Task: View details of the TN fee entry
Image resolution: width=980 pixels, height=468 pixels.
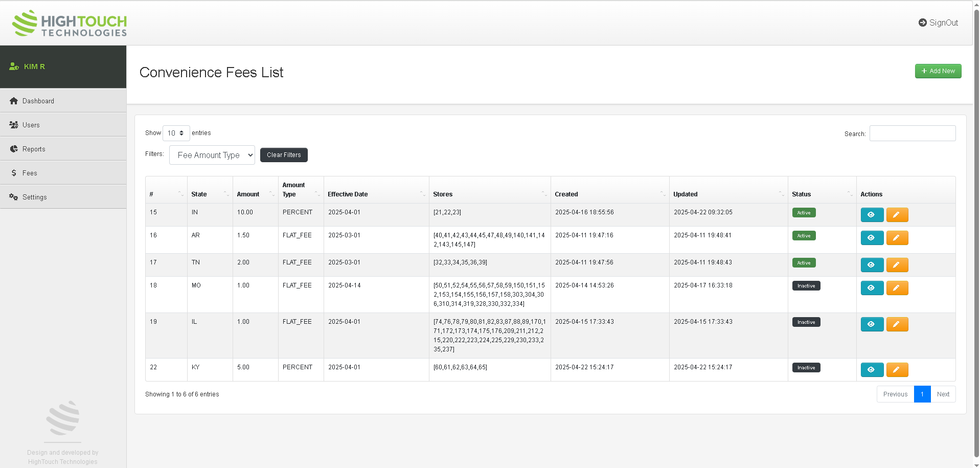Action: coord(872,265)
